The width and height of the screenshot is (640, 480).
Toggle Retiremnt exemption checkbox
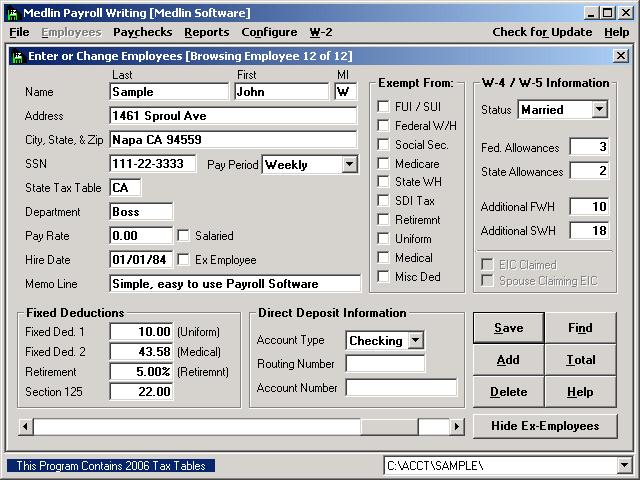383,220
